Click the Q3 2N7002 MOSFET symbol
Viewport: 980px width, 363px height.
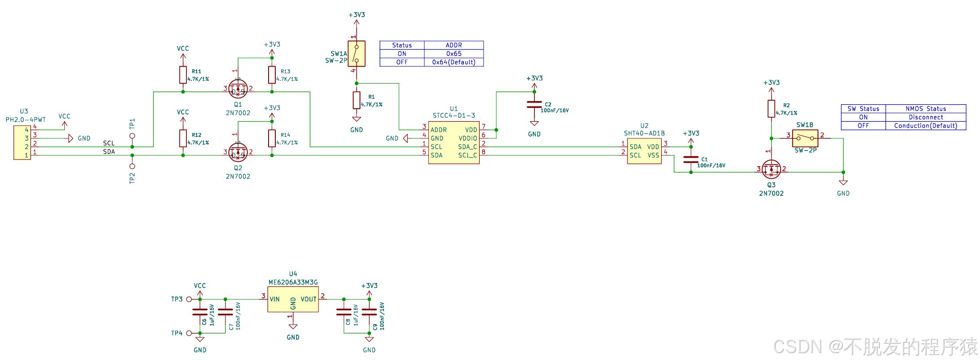tap(771, 169)
